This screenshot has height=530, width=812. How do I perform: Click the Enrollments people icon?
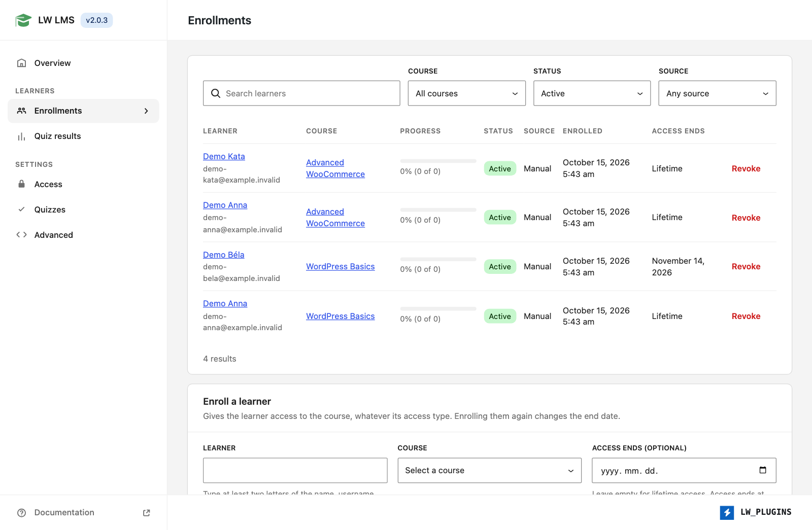coord(21,111)
